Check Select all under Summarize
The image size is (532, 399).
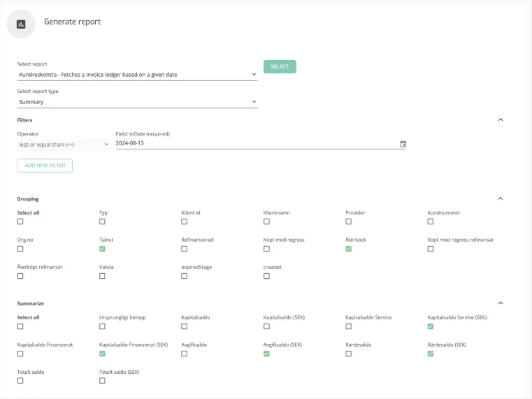(x=20, y=326)
